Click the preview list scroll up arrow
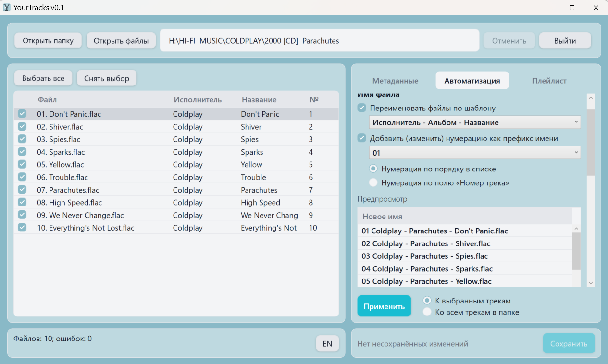Viewport: 608px width, 364px height. [577, 229]
